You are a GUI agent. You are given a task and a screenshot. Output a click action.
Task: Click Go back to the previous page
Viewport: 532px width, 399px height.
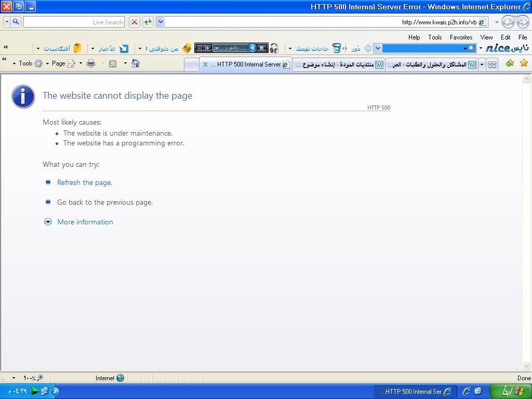point(104,202)
